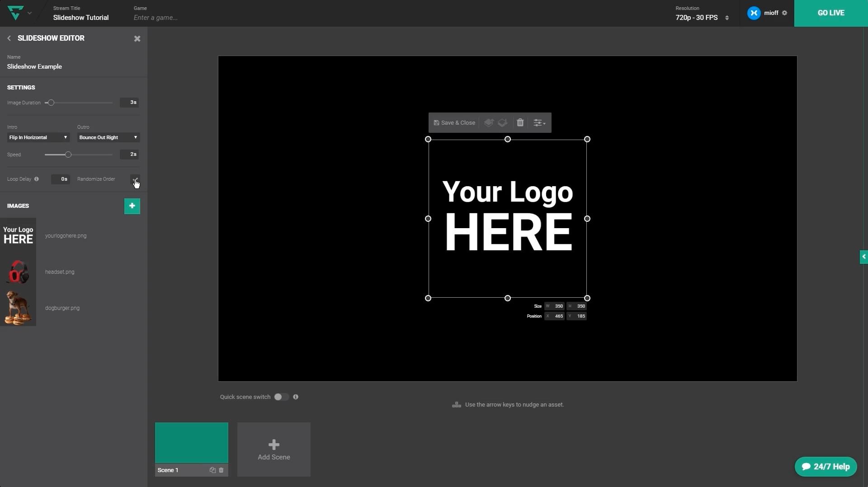
Task: Change the stream Resolution selector
Action: pyautogui.click(x=702, y=18)
